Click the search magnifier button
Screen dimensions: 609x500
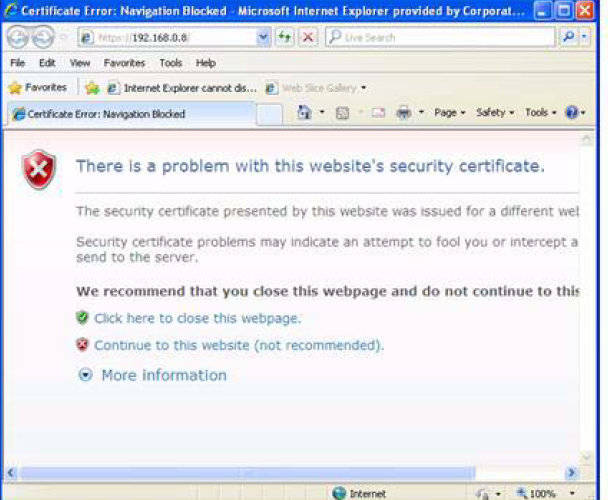[x=569, y=37]
